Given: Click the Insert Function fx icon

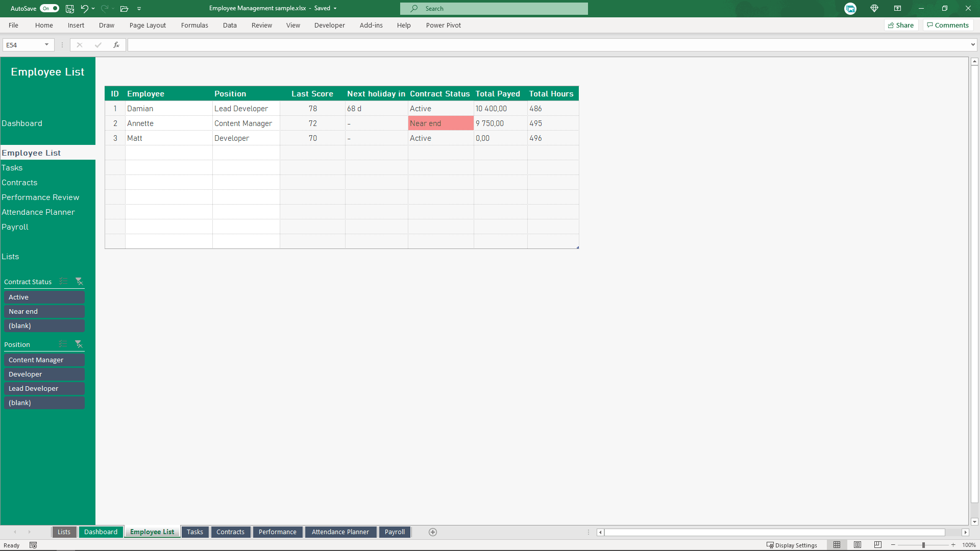Looking at the screenshot, I should click(x=116, y=45).
